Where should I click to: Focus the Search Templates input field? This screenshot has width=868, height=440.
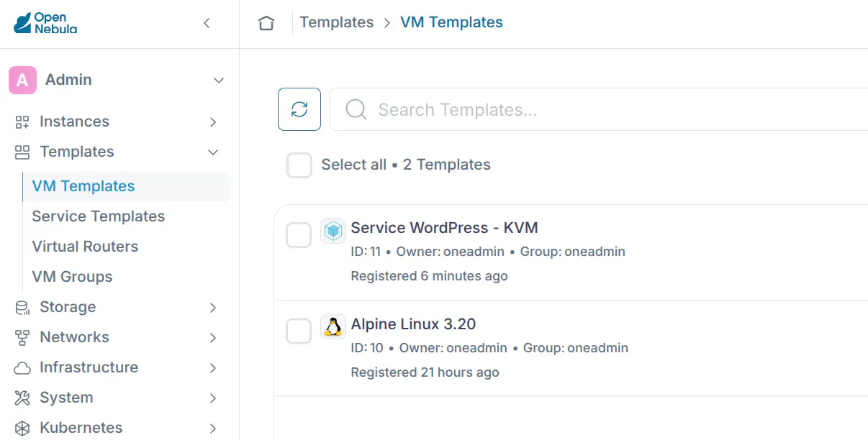[x=599, y=109]
